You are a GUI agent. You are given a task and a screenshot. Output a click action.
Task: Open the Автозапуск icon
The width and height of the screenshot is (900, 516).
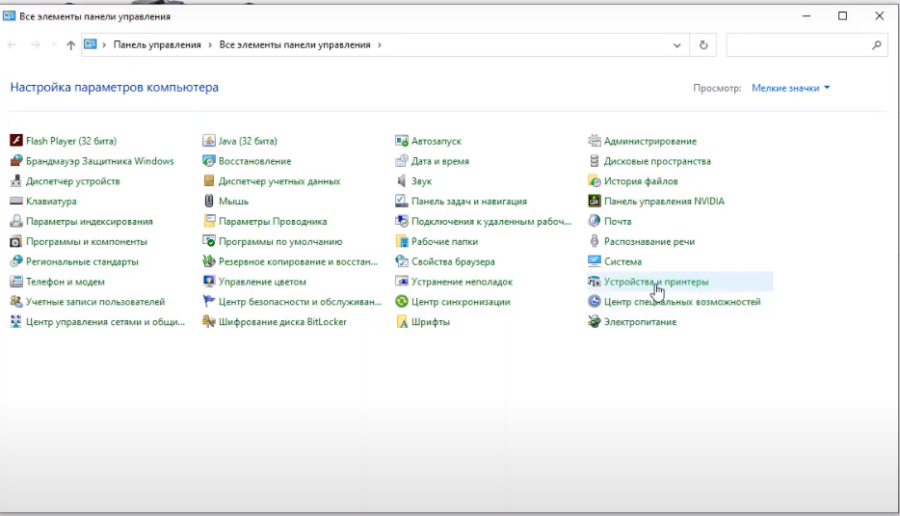[402, 141]
